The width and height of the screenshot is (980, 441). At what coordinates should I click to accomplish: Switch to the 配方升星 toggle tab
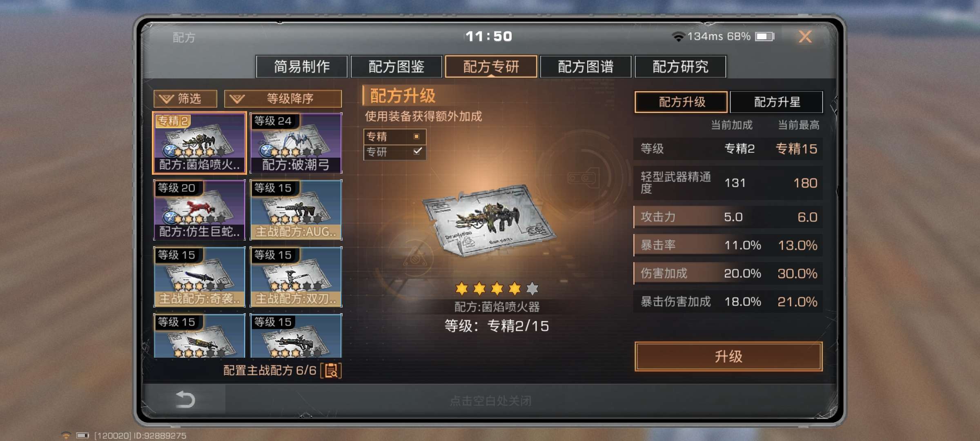(x=776, y=102)
